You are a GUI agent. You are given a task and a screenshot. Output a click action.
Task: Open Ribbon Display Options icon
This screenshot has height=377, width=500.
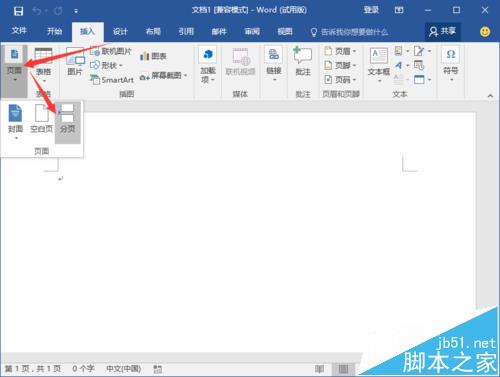click(399, 10)
